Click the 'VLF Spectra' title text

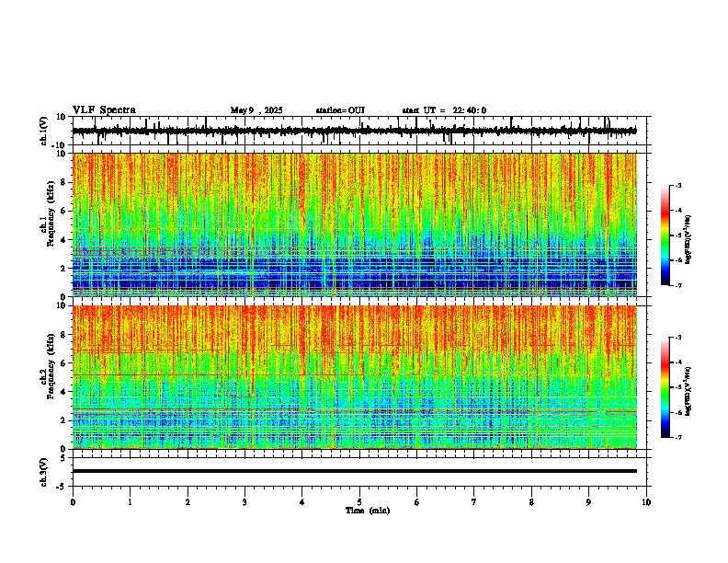[x=104, y=110]
